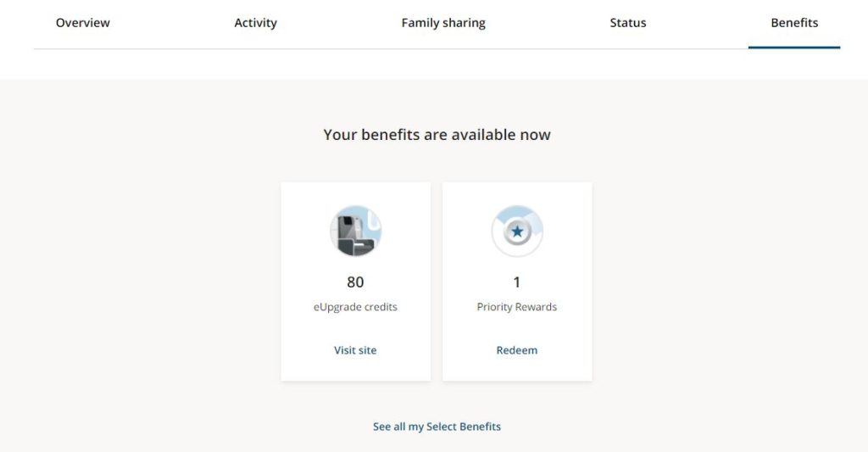Screen dimensions: 868x452
Task: Click the Priority Rewards count of 1
Action: point(517,282)
